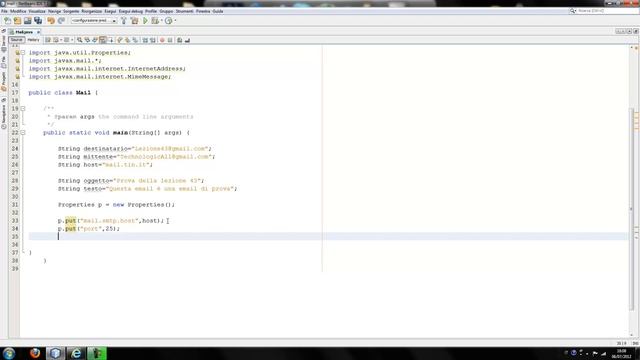
Task: Toggle the Source view button
Action: [17, 40]
